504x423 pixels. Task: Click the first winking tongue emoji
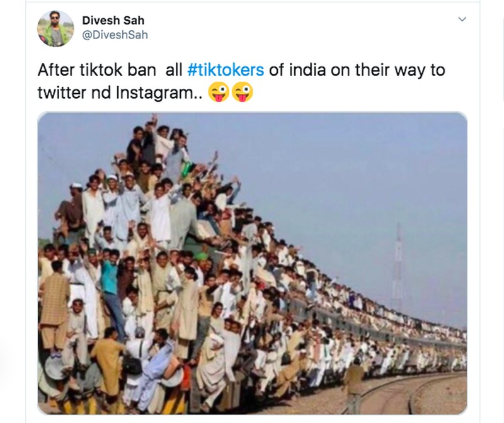pos(219,92)
